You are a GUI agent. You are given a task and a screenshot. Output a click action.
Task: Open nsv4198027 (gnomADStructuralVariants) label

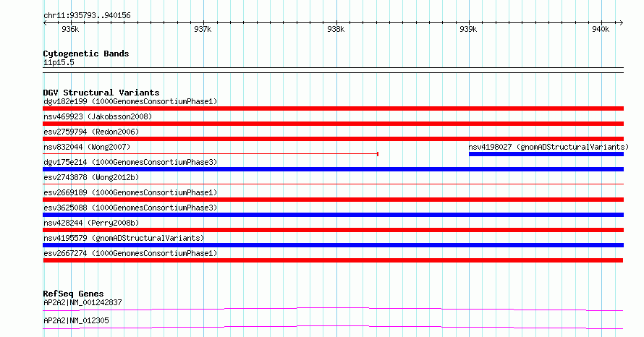pyautogui.click(x=548, y=147)
